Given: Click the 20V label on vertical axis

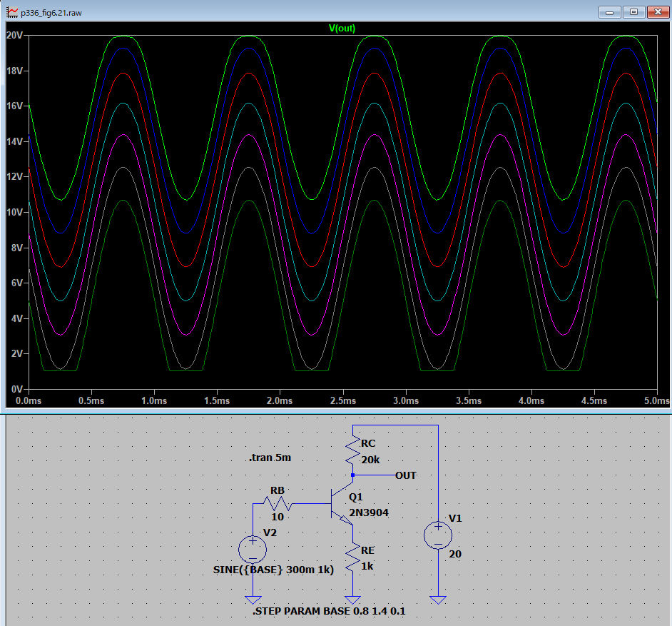Looking at the screenshot, I should [16, 36].
